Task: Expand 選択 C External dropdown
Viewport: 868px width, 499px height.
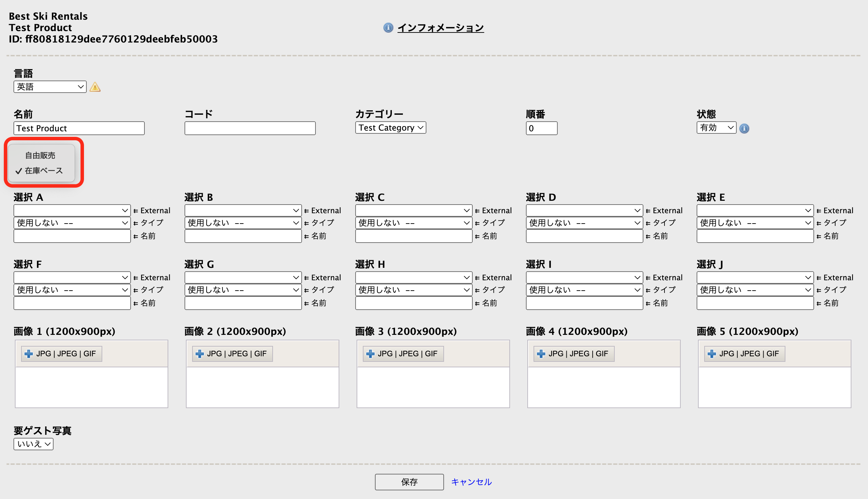Action: [414, 210]
